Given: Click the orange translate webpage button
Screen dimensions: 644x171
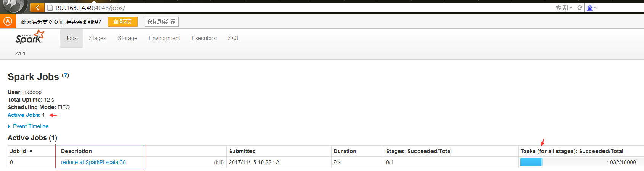Looking at the screenshot, I should [122, 22].
